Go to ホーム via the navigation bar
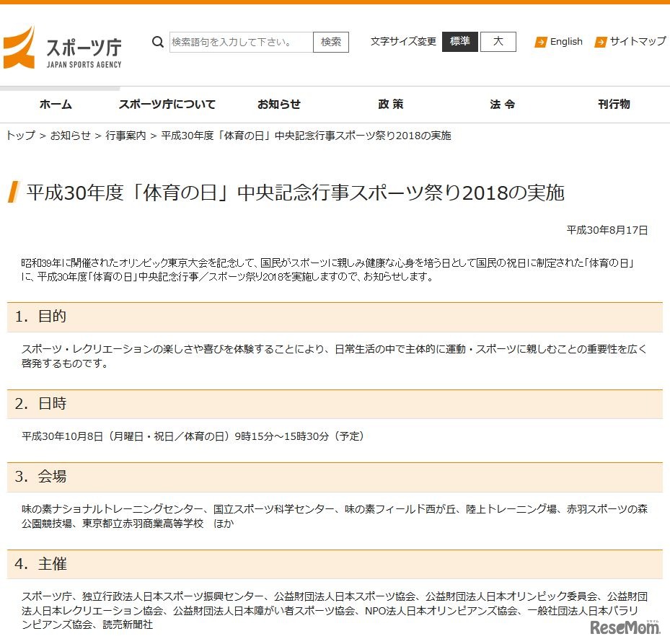670x644 pixels. 56,105
